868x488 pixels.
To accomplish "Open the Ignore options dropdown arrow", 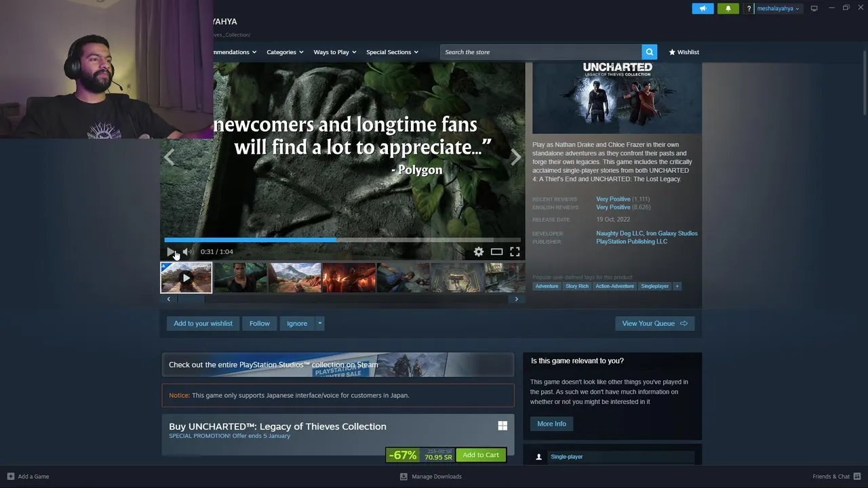I will pyautogui.click(x=319, y=323).
